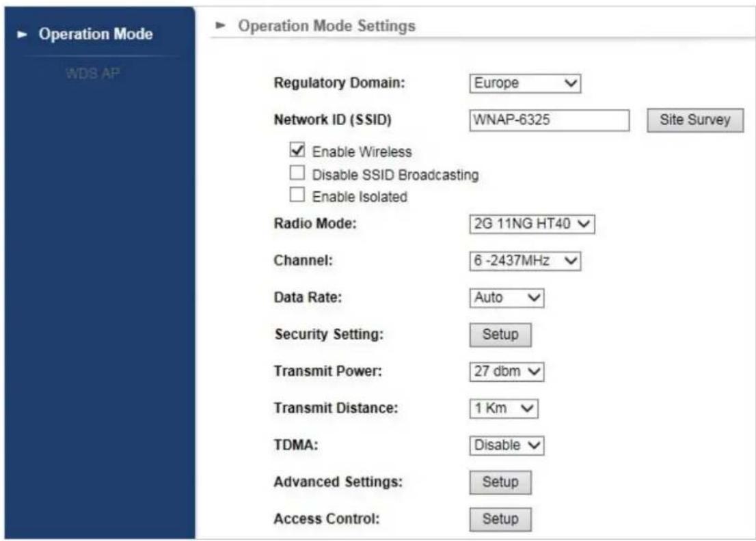The image size is (756, 541).
Task: Open the Transmit Distance dropdown
Action: 504,408
